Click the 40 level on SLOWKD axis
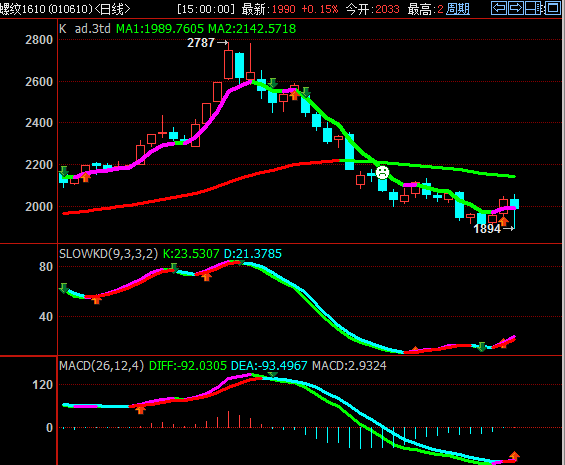 [46, 317]
